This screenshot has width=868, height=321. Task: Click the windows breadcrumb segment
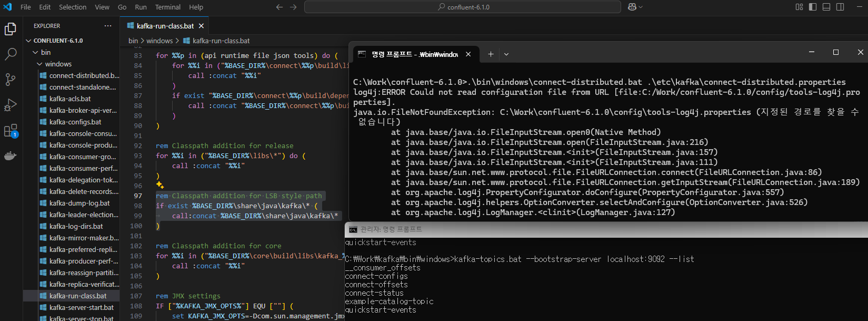[x=159, y=41]
